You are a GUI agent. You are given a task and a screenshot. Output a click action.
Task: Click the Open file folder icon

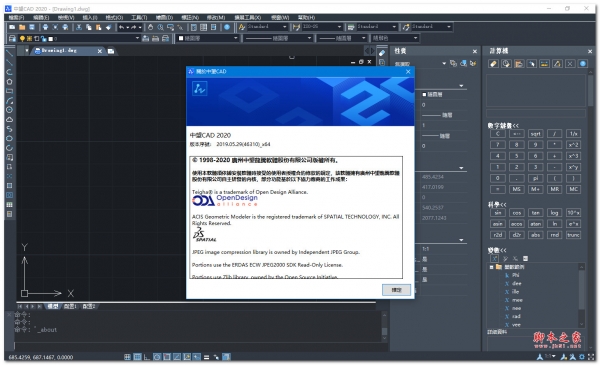point(22,27)
